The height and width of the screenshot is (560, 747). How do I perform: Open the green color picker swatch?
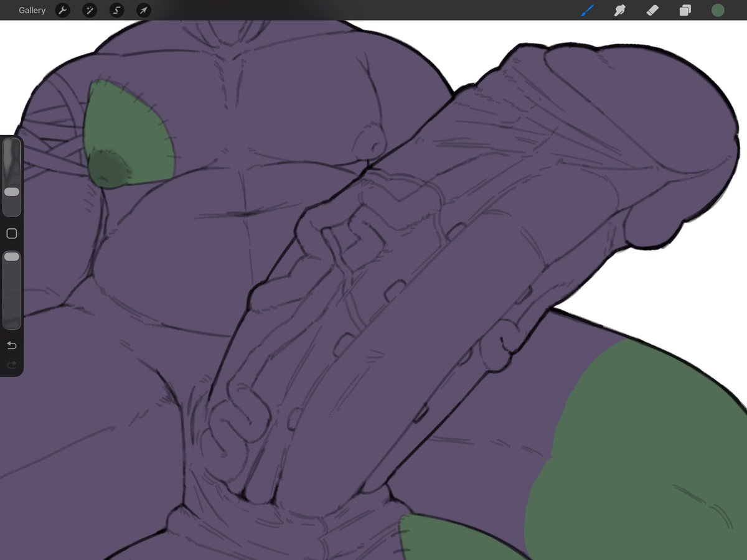(718, 10)
